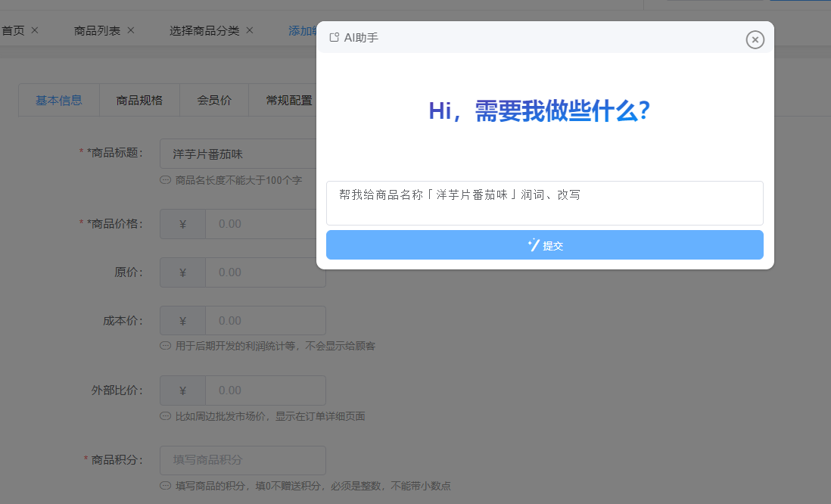Screen dimensions: 831x504
Task: Focus the AI prompt text area
Action: [544, 203]
